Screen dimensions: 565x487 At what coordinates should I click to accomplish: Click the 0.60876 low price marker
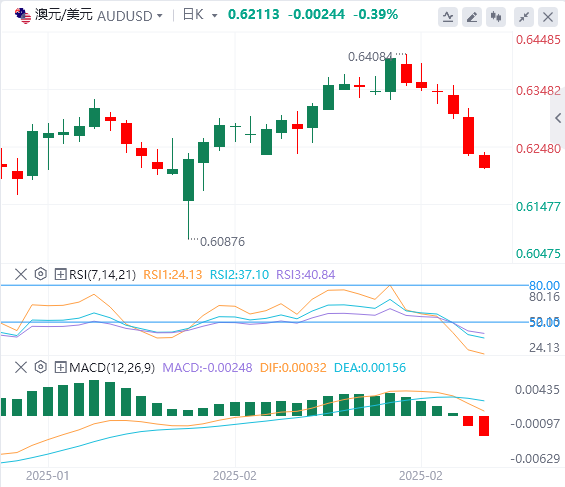(x=222, y=241)
